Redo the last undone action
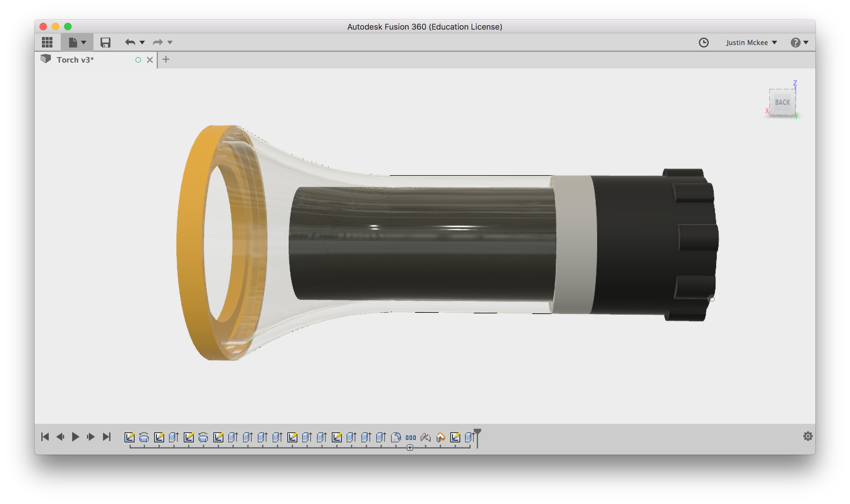 click(x=158, y=43)
